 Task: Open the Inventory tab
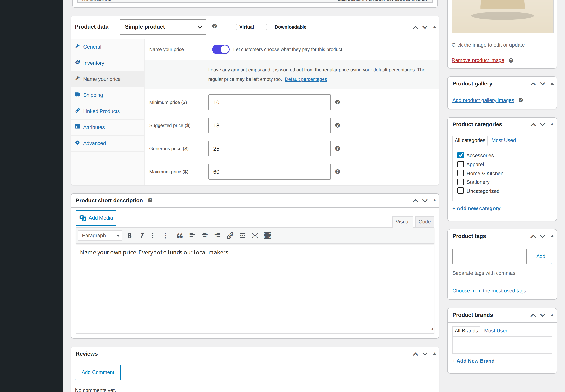click(108, 63)
